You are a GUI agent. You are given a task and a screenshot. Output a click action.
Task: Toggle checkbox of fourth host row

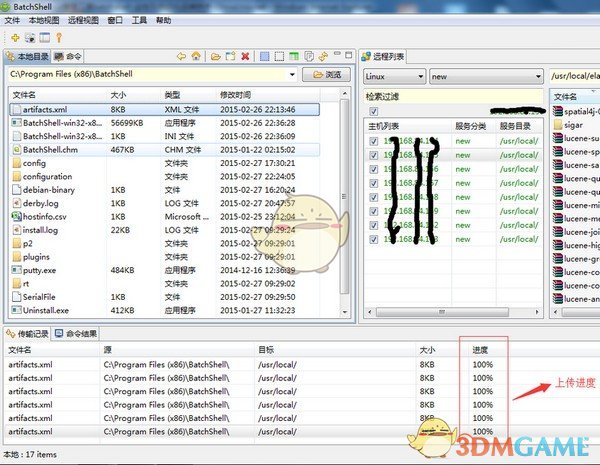[373, 183]
